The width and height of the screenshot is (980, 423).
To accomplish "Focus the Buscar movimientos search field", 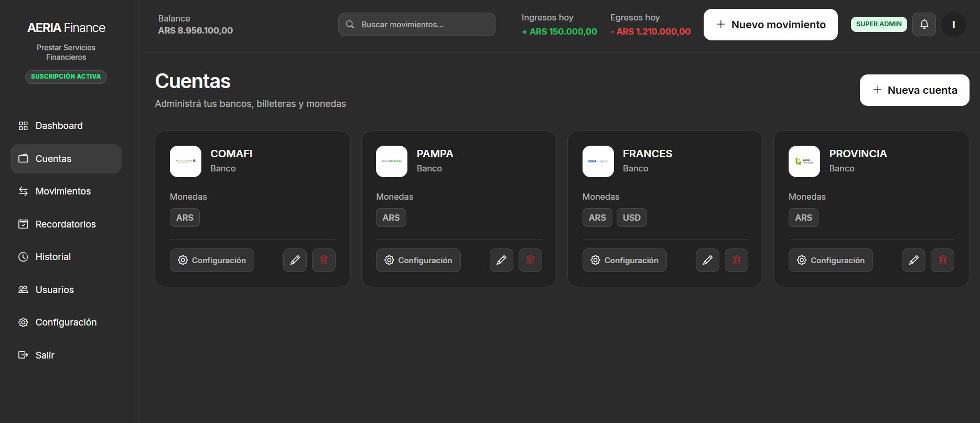I will [x=417, y=25].
